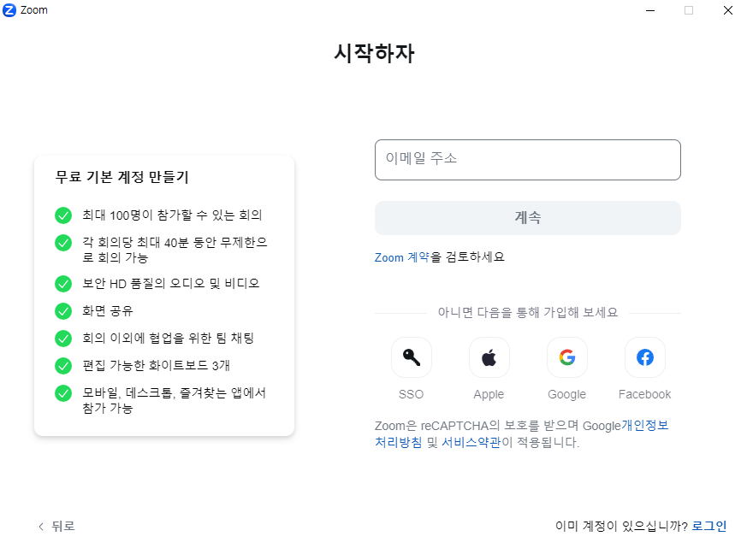Click the text 편집 가능한 화이트보드 3개
747x560 pixels.
pyautogui.click(x=157, y=366)
